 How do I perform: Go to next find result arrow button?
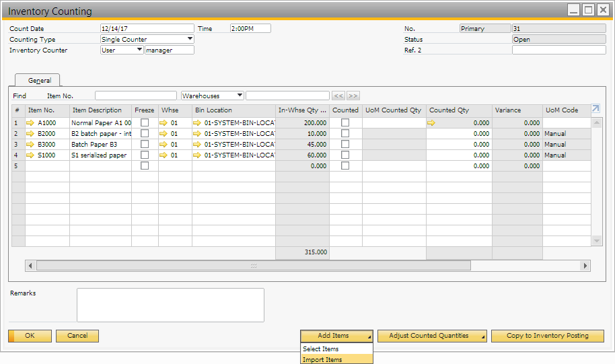[353, 96]
